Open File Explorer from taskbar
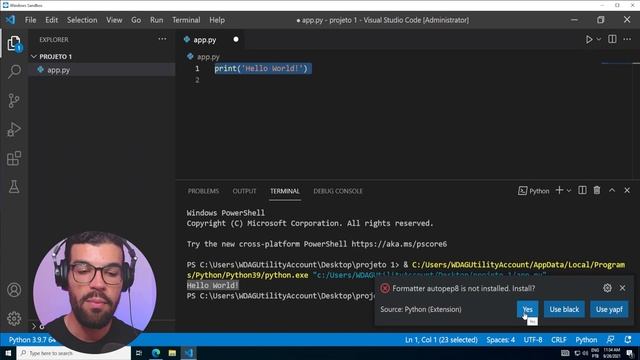The height and width of the screenshot is (360, 640). click(x=172, y=353)
